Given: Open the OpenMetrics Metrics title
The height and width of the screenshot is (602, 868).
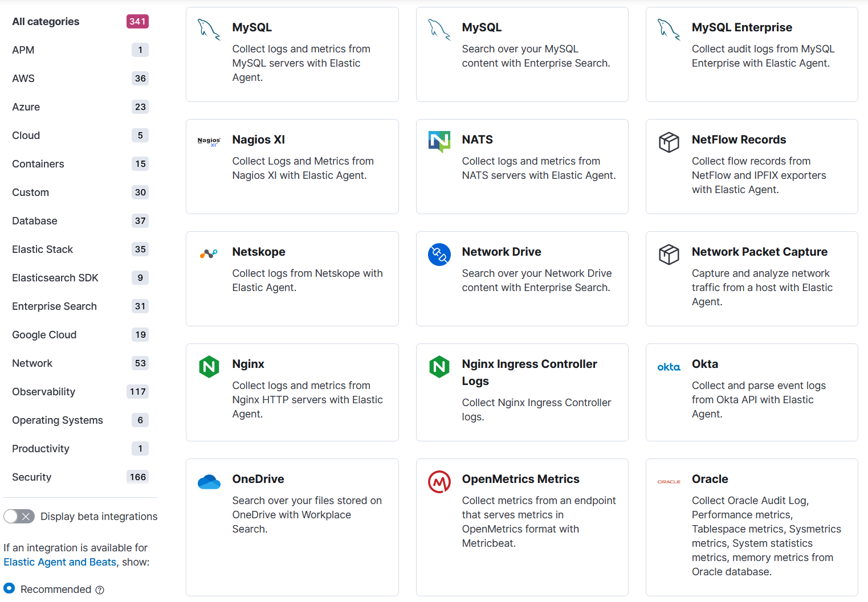Looking at the screenshot, I should [x=521, y=479].
